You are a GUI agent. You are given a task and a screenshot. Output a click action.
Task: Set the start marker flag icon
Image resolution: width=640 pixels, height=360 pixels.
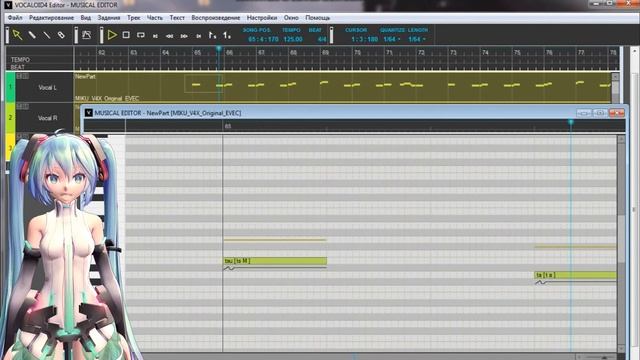[212, 36]
